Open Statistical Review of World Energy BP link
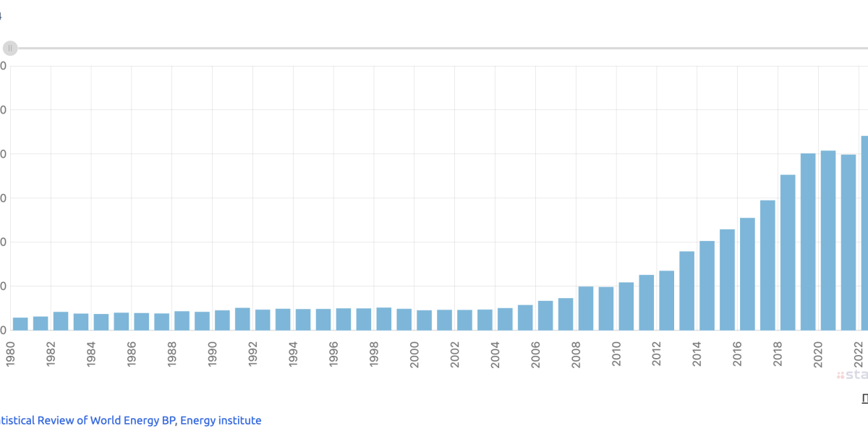This screenshot has height=434, width=868. pos(87,420)
